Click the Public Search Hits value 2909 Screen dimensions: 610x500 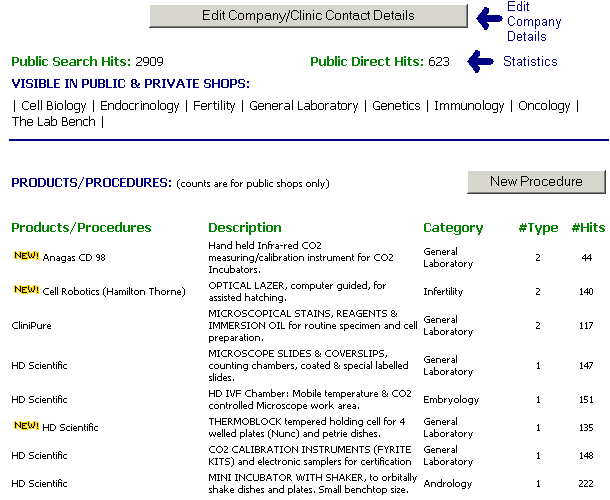[x=149, y=61]
